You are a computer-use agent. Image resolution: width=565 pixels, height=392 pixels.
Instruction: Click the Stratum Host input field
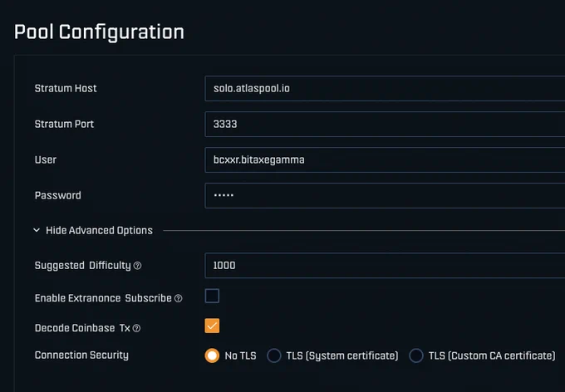tap(385, 88)
